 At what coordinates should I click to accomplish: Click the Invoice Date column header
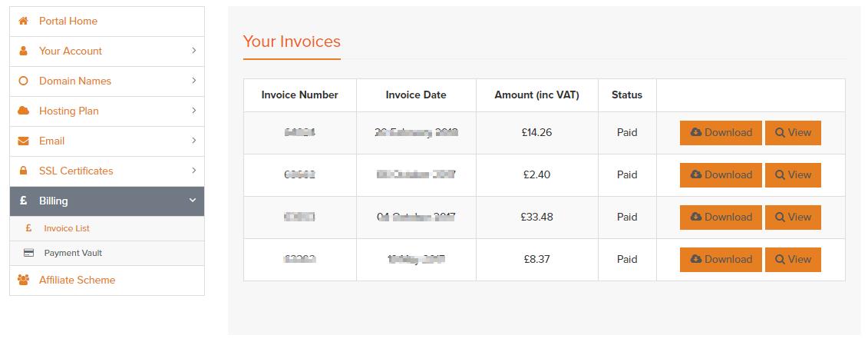tap(416, 95)
